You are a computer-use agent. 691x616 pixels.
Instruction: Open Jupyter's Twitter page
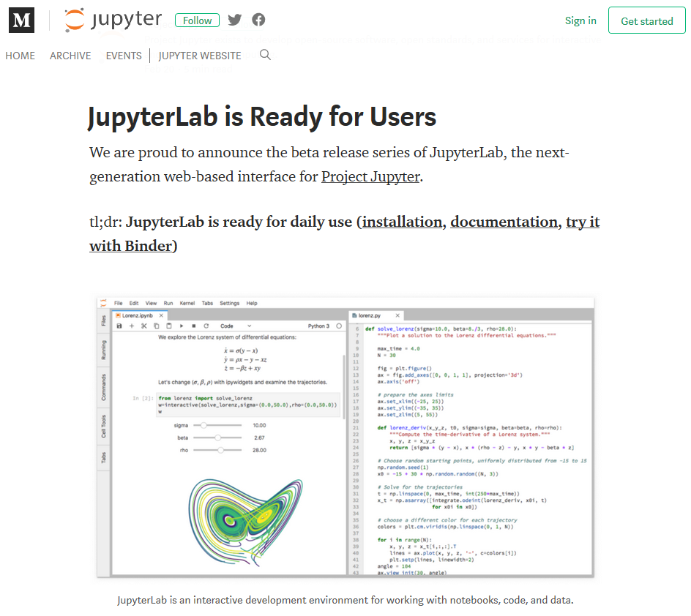[234, 20]
